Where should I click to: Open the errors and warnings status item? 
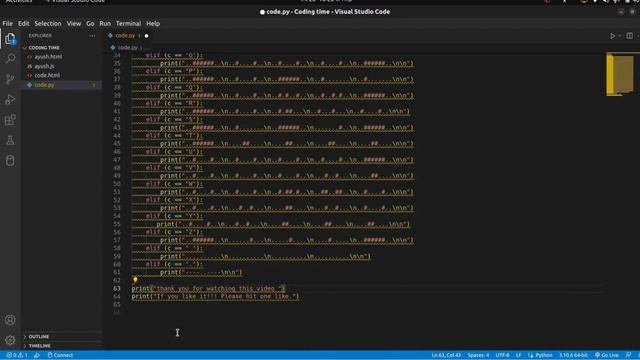coord(17,355)
